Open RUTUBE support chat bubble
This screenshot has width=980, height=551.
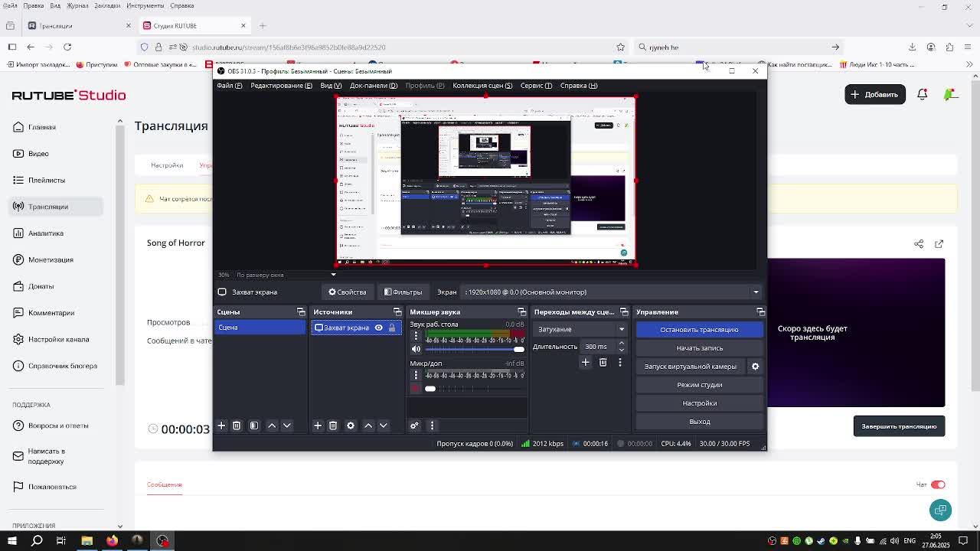click(940, 510)
